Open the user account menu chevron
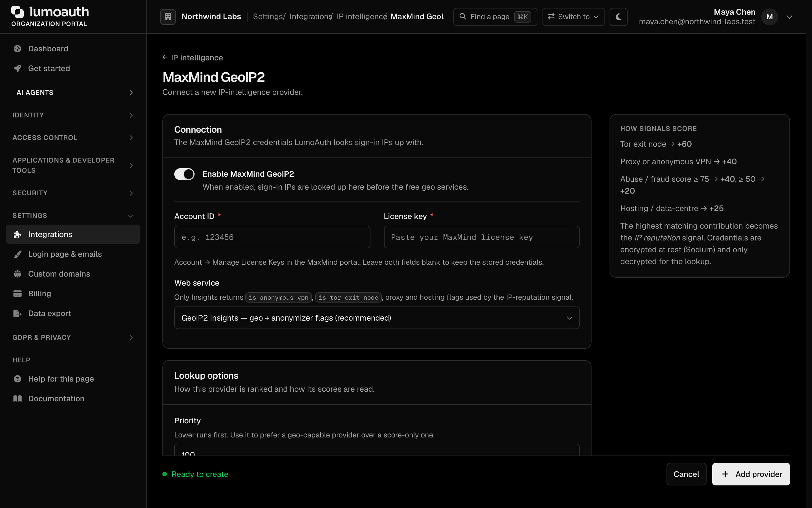The width and height of the screenshot is (812, 508). point(789,17)
